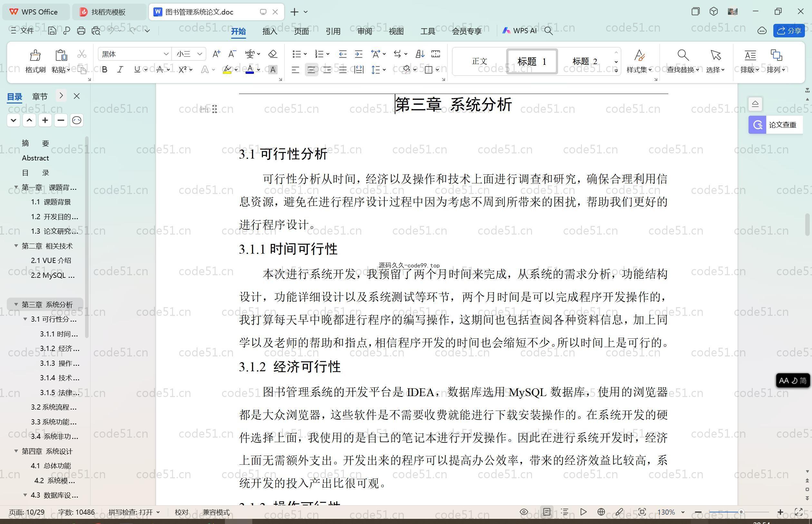Viewport: 812px width, 524px height.
Task: Click the Web layout globe icon in status bar
Action: coord(601,512)
